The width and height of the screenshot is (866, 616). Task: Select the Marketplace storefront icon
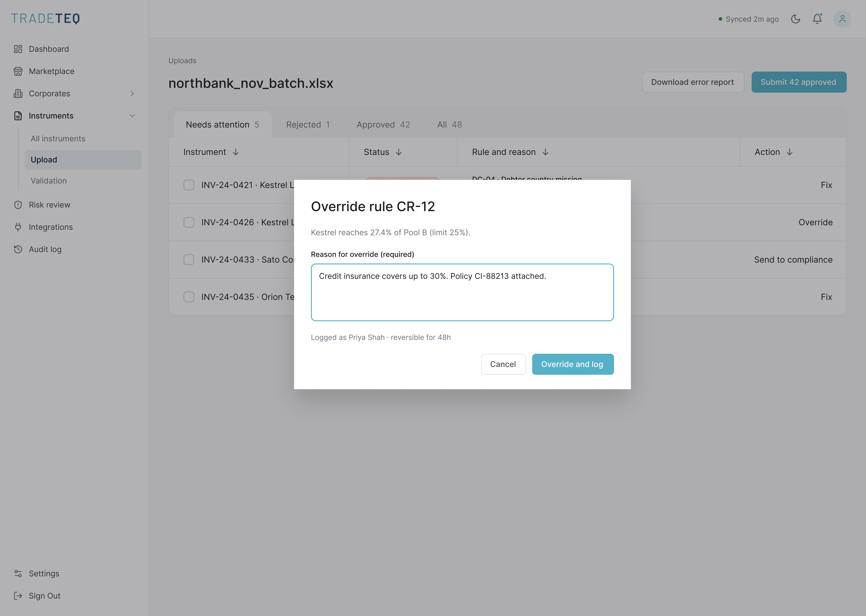click(18, 71)
